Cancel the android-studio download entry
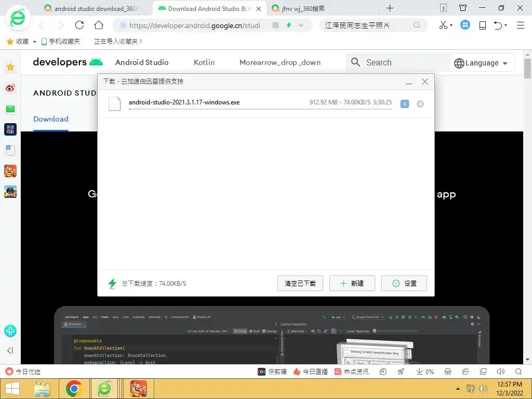532x399 pixels. [420, 104]
